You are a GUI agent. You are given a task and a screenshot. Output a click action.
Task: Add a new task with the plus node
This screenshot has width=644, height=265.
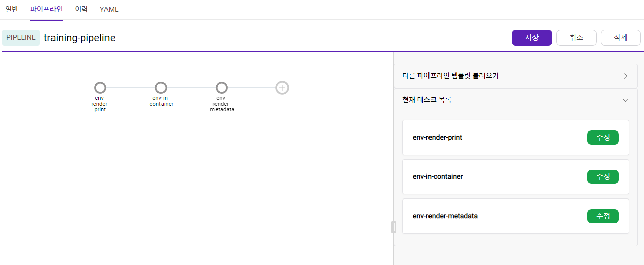coord(282,88)
